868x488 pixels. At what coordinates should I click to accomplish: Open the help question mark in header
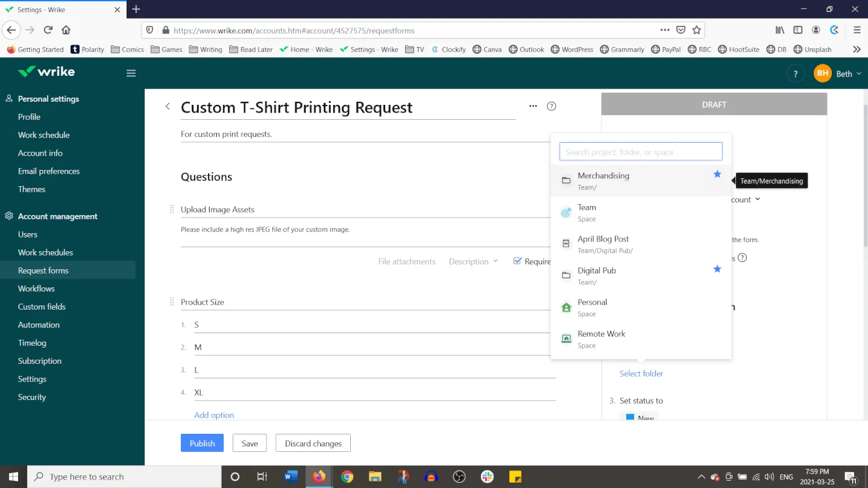(796, 74)
